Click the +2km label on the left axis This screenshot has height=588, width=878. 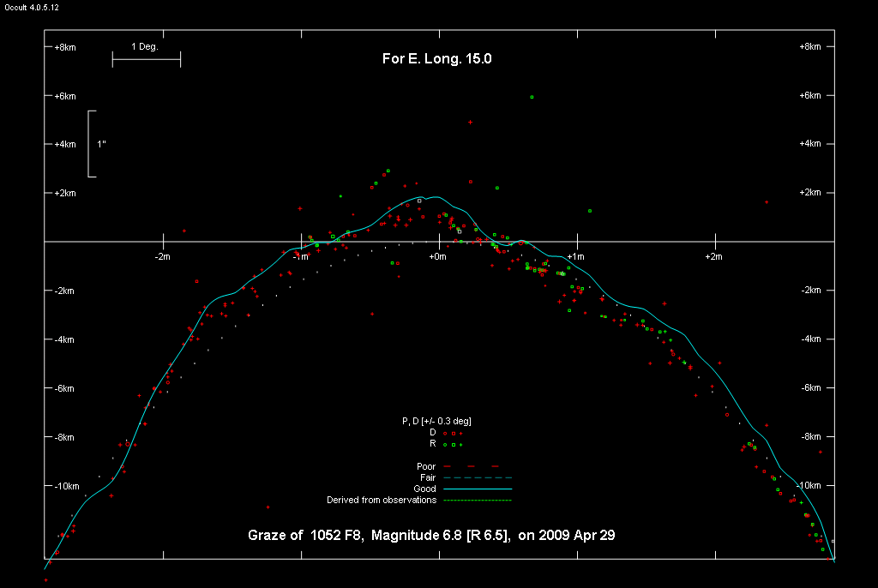65,193
